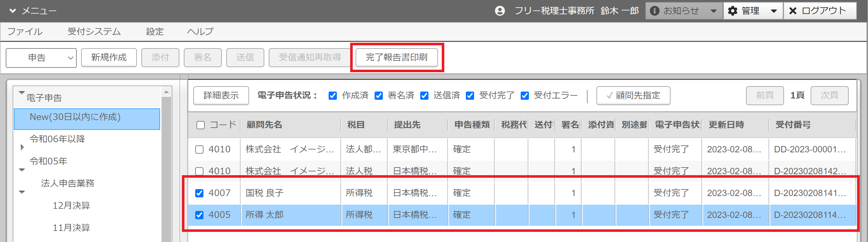Open the ヘルプ menu
868x242 pixels.
[x=200, y=32]
